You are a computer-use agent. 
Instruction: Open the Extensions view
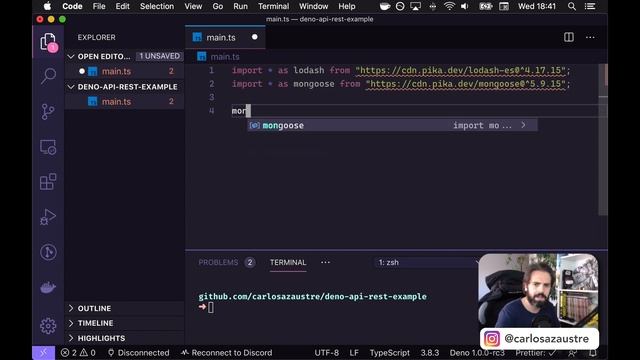point(48,182)
